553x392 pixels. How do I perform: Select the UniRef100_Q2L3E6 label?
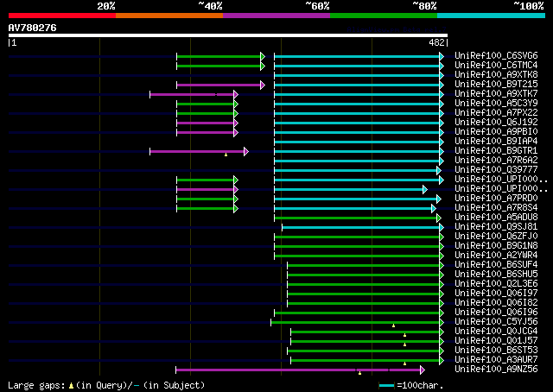[496, 284]
